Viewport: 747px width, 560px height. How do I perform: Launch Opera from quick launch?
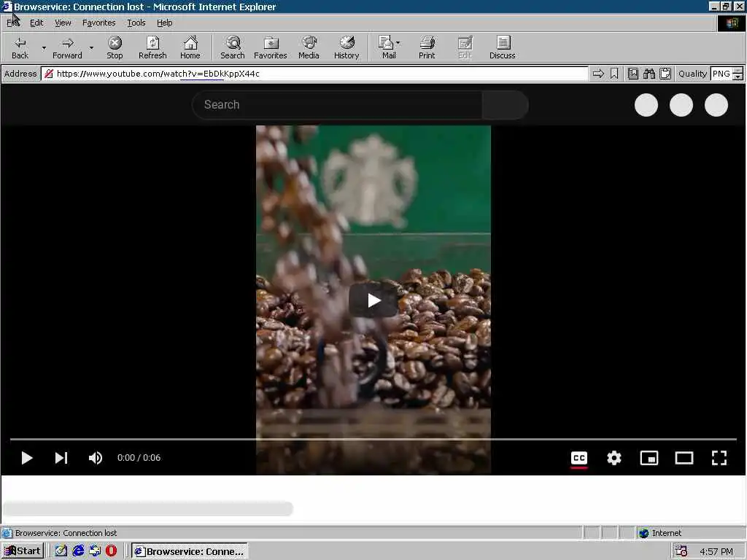click(x=111, y=551)
